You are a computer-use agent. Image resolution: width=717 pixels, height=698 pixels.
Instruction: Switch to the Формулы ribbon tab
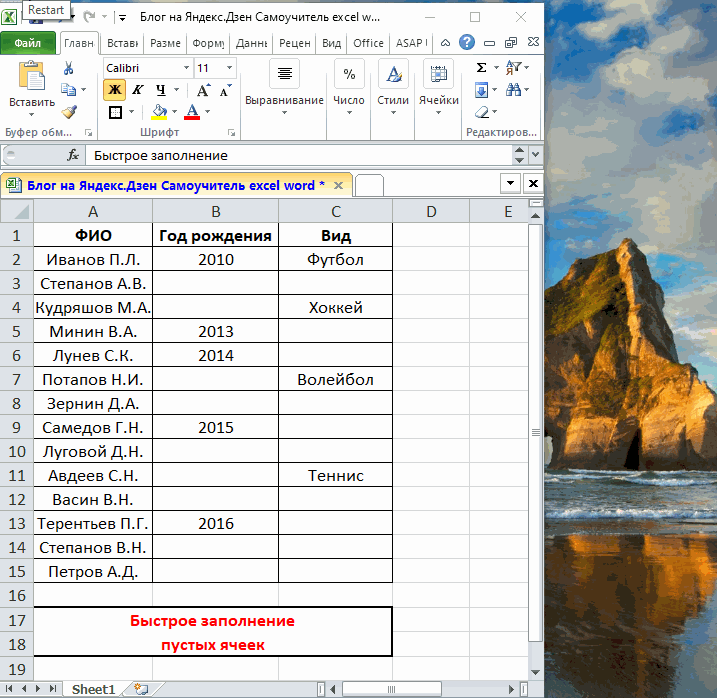pyautogui.click(x=208, y=43)
